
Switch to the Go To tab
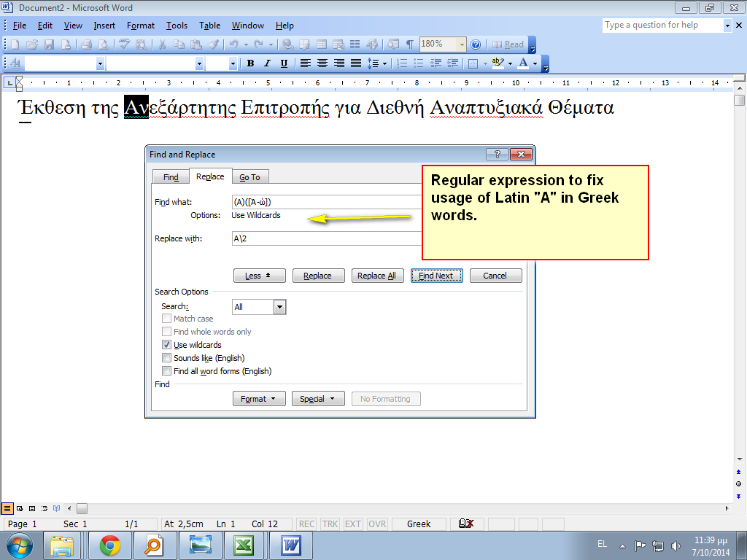pyautogui.click(x=250, y=177)
